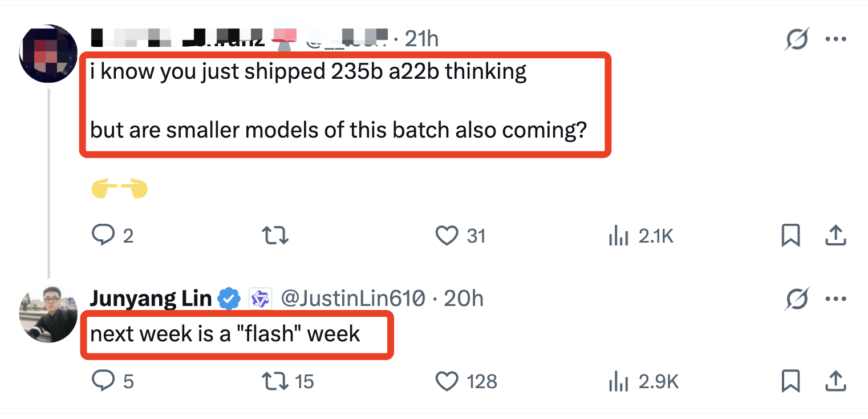
Task: Click Junyang Lin's verified blue checkmark
Action: (x=228, y=299)
